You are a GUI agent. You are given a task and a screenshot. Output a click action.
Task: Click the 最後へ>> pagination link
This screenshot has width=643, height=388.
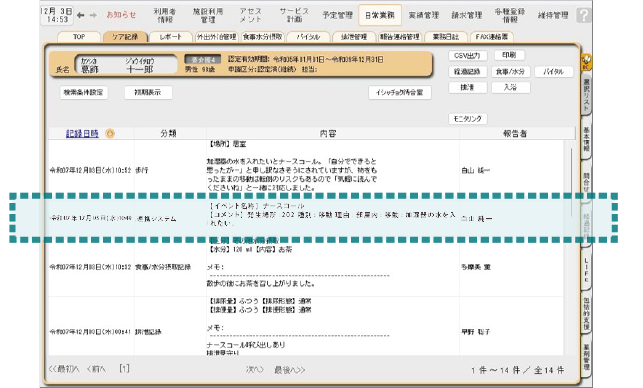click(x=290, y=370)
